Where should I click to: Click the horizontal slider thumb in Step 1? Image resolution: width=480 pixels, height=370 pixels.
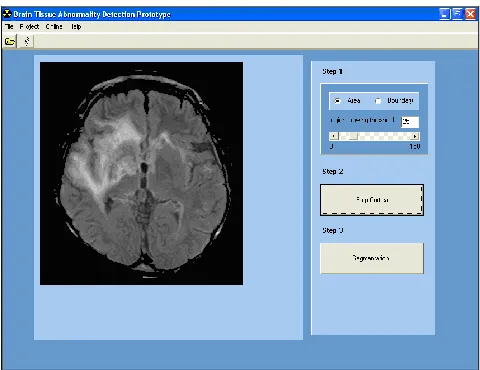click(353, 136)
